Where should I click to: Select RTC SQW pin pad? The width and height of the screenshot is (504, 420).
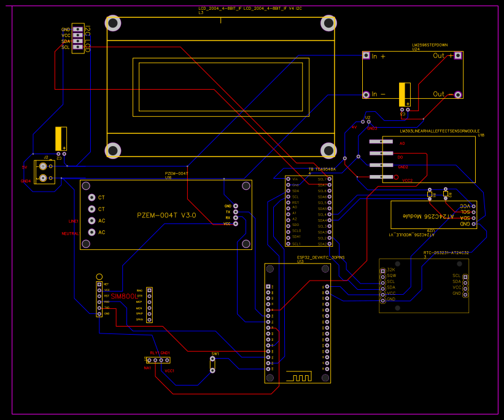click(x=383, y=277)
